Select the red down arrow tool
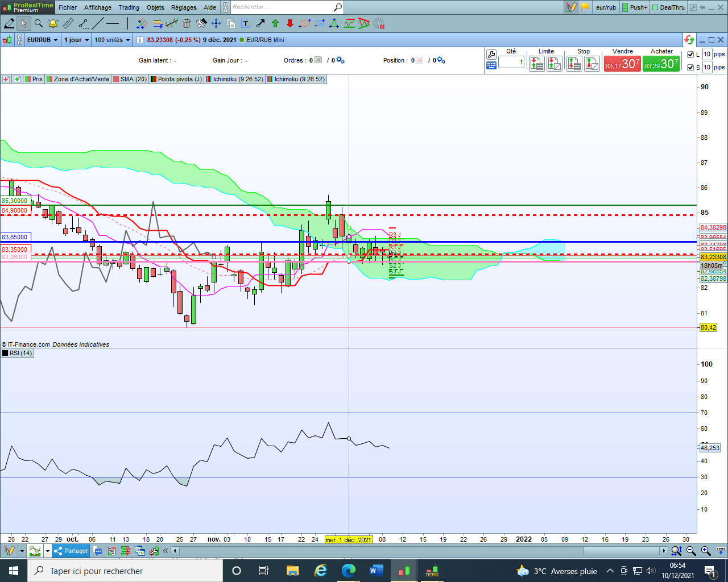Viewport: 728px width, 582px height. point(290,23)
